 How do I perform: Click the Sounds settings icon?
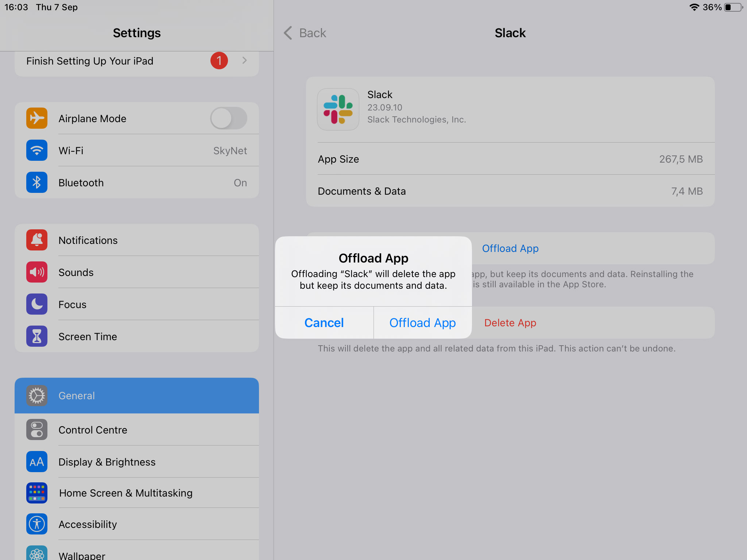click(x=36, y=272)
